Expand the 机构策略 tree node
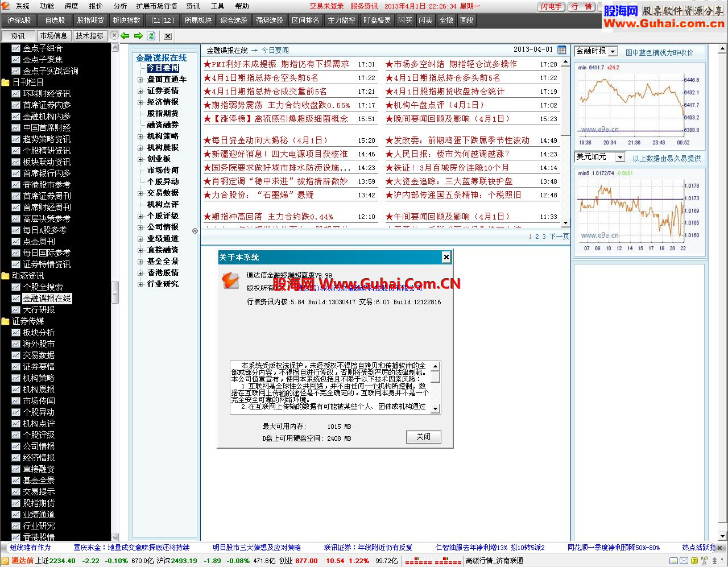This screenshot has width=728, height=567. click(140, 136)
